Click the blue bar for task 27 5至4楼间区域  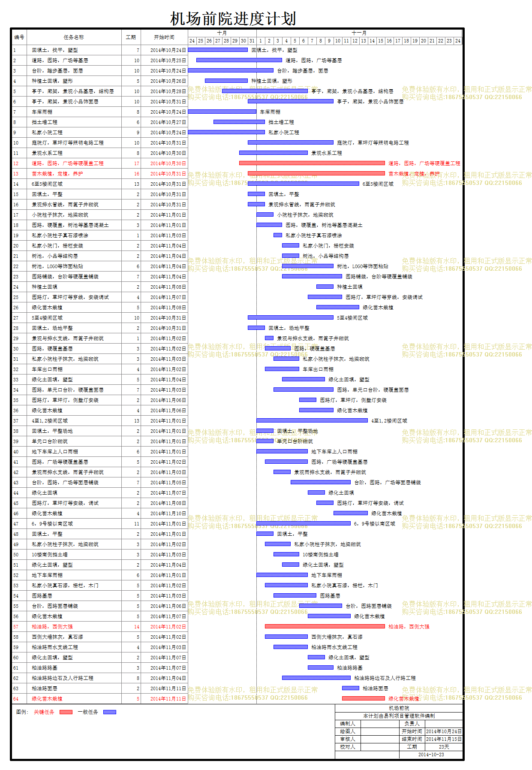click(291, 317)
